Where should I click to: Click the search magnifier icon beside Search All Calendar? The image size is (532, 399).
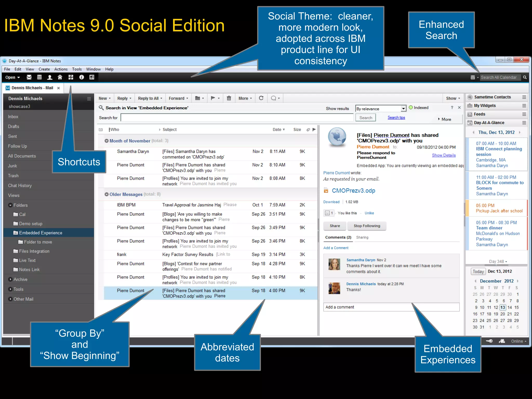(525, 77)
